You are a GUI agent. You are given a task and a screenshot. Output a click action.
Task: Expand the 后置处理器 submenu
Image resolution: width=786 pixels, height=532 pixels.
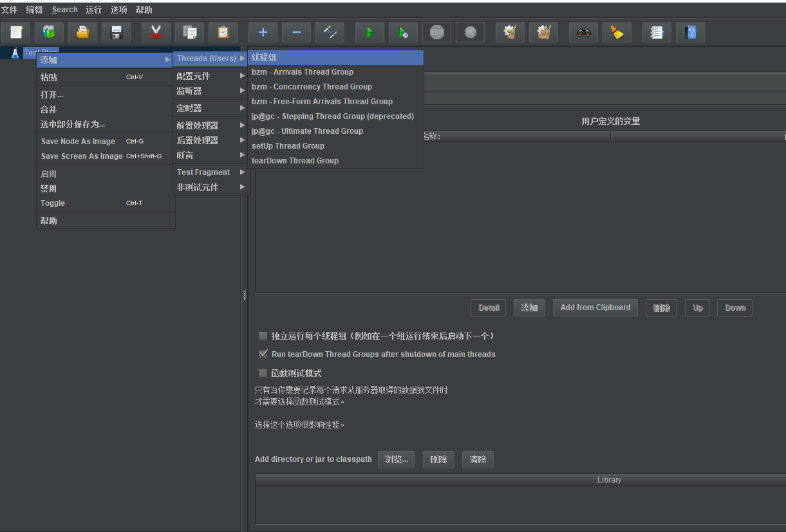[211, 140]
